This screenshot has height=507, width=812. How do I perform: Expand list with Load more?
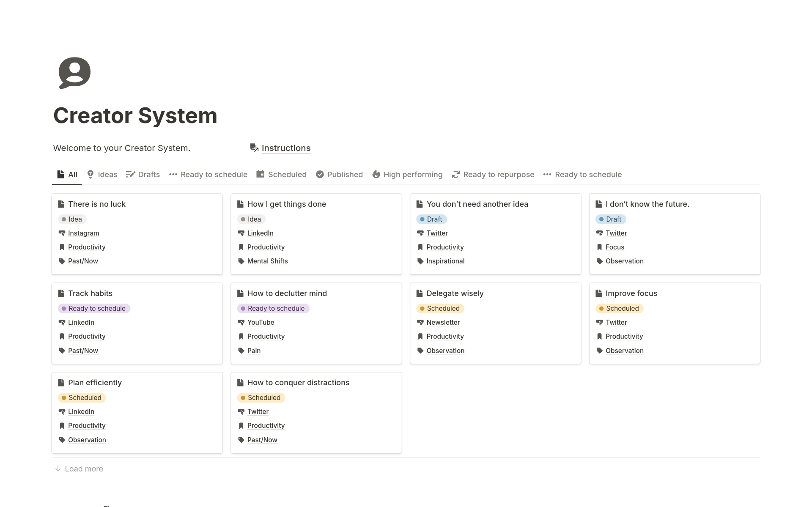coord(79,469)
